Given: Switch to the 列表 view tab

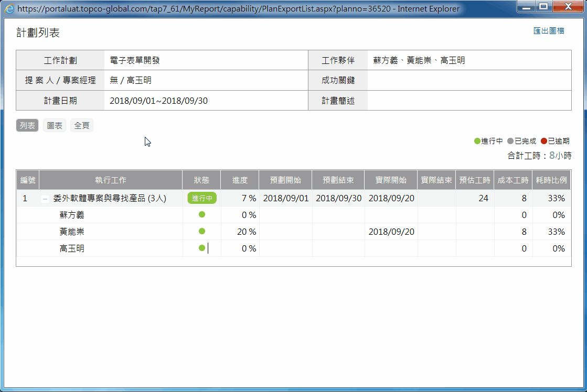Looking at the screenshot, I should pos(27,126).
